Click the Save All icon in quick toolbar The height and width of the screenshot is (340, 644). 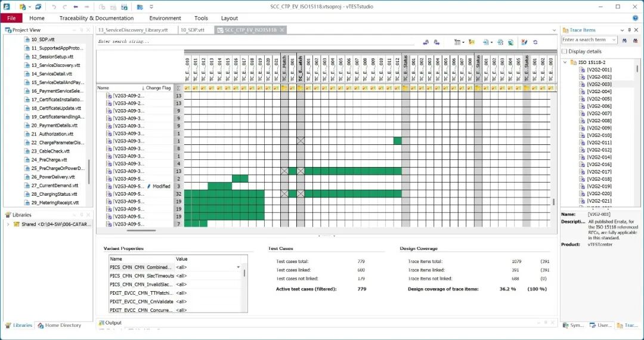click(38, 7)
